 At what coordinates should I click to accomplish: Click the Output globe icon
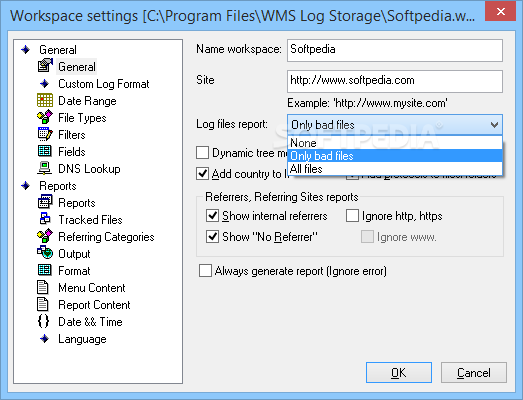tap(45, 253)
